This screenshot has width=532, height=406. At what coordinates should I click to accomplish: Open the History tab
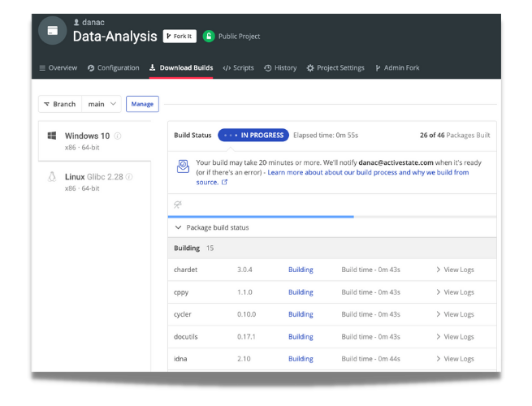[x=280, y=68]
